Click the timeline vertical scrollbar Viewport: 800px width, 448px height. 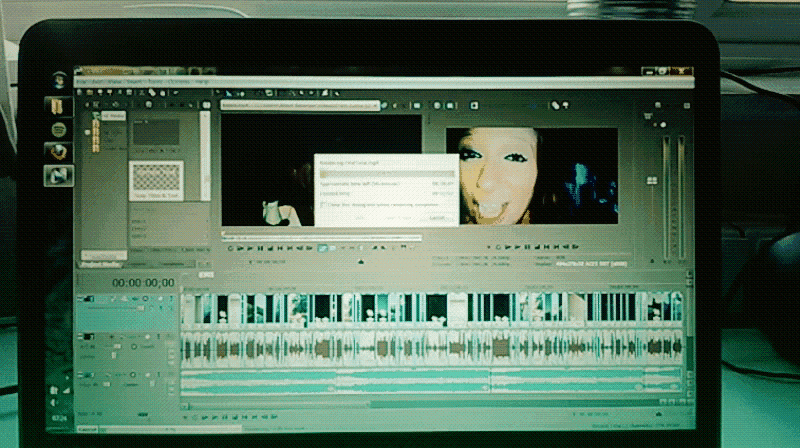tap(689, 327)
